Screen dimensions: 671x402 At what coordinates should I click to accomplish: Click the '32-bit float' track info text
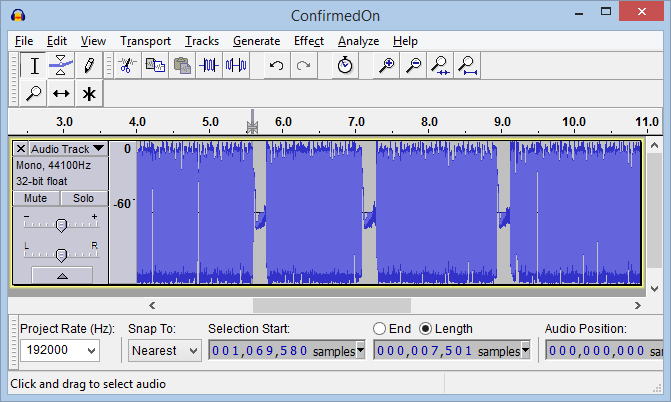[42, 182]
